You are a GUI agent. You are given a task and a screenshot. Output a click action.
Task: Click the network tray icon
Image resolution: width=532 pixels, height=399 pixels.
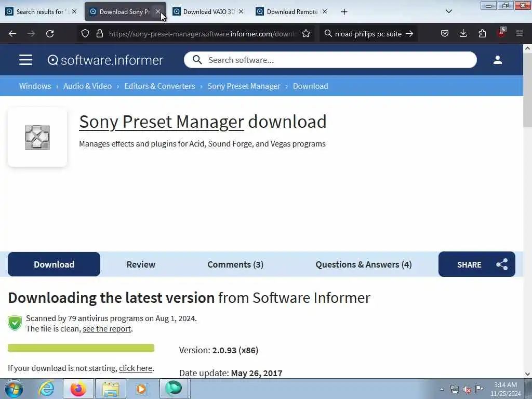(x=454, y=389)
